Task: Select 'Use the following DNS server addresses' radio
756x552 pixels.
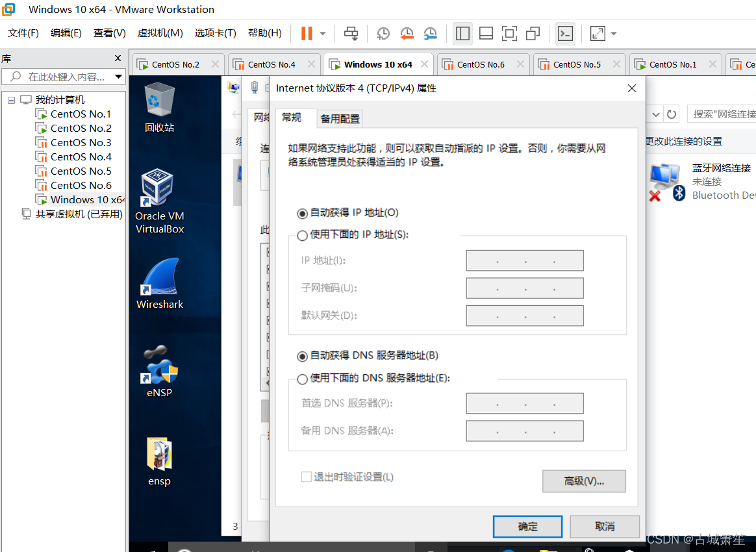Action: coord(302,379)
